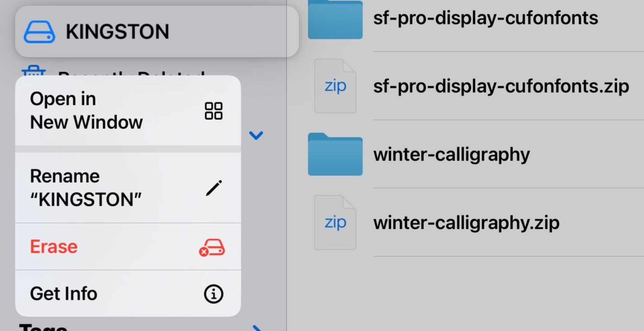The image size is (644, 331).
Task: Collapse the sidebar section with blue down chevron
Action: (256, 135)
